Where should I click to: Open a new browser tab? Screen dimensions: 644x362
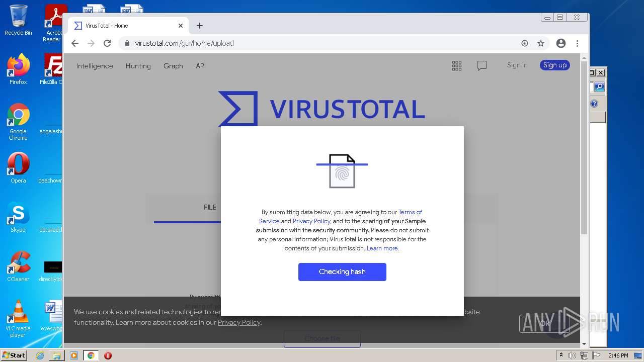(200, 26)
